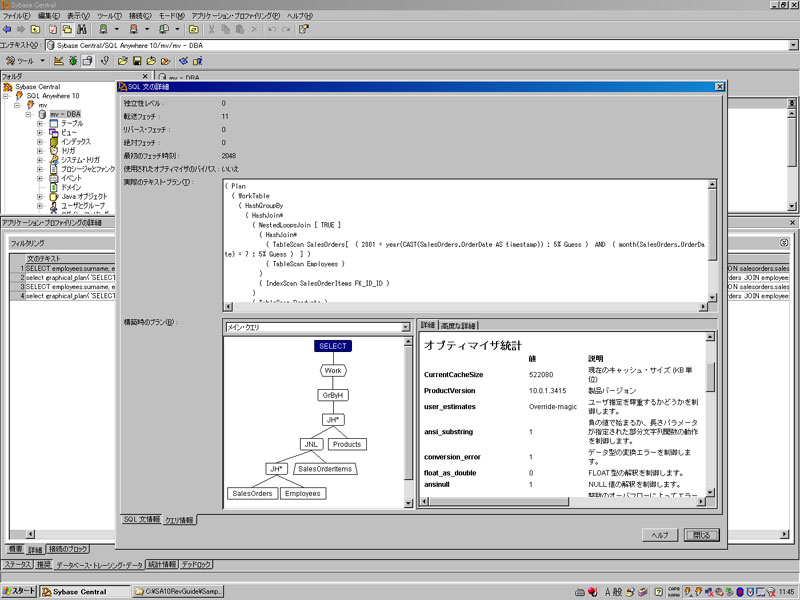
Task: Click the blue profiling wizard icon
Action: point(183,61)
